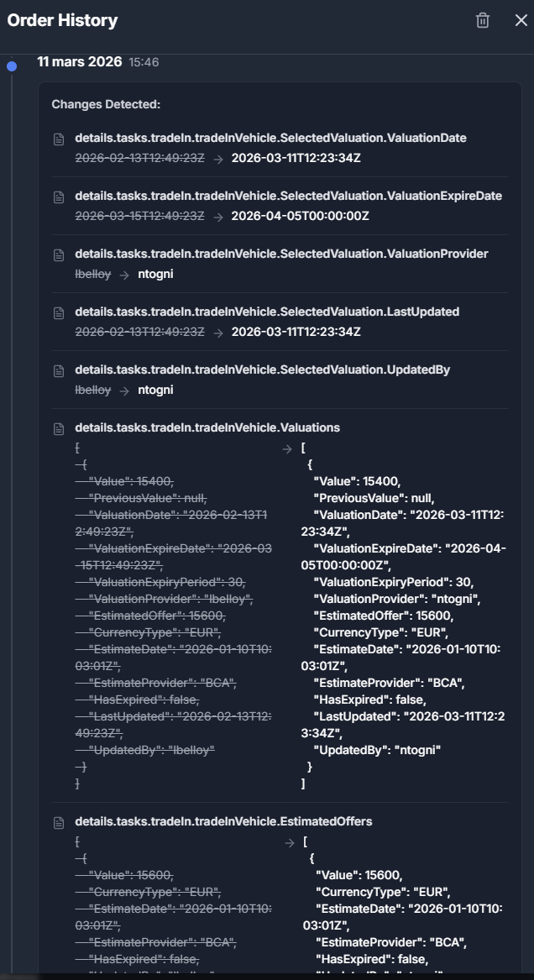
Task: Click document icon beside SelectedValuation.LastUpdated
Action: pos(59,312)
